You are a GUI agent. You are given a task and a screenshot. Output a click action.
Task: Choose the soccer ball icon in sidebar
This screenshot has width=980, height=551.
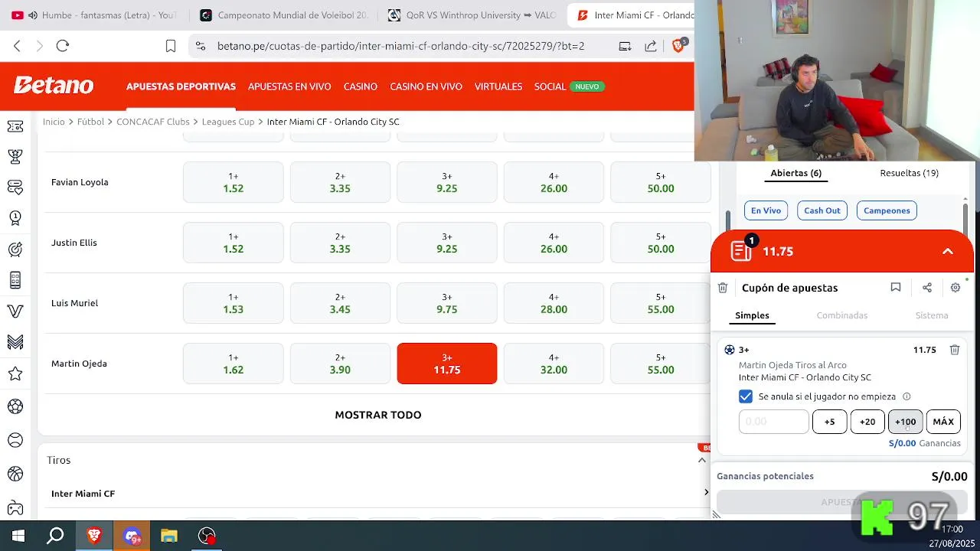tap(15, 406)
